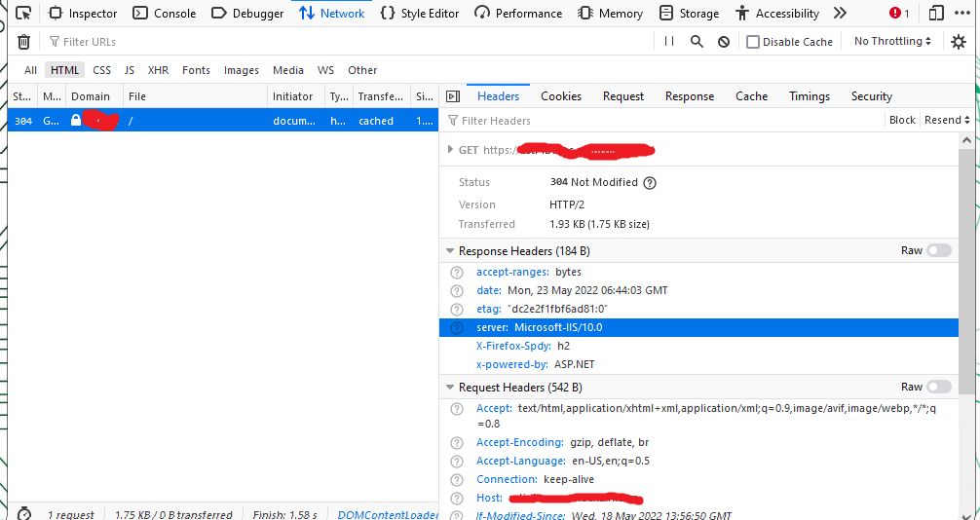This screenshot has width=980, height=520.
Task: Open the Storage tab
Action: pos(690,13)
